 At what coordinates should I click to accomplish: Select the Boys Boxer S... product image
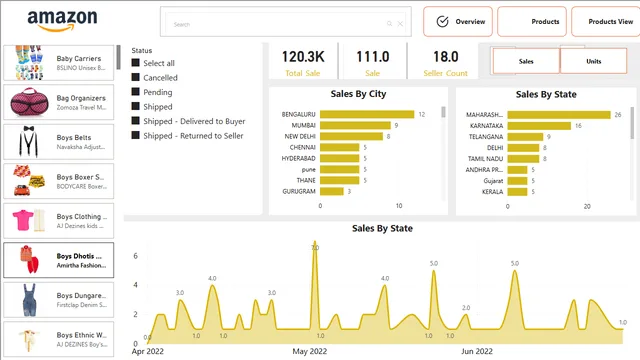[x=29, y=181]
